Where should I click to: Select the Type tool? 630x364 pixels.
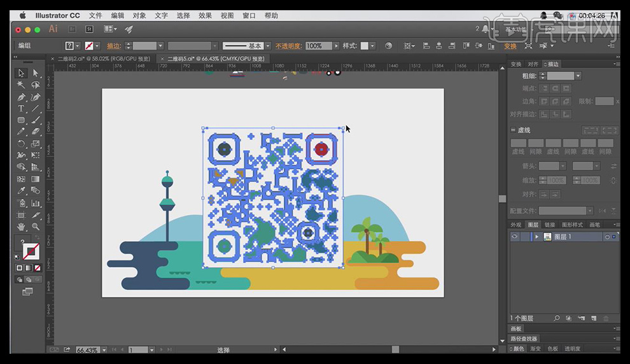point(22,108)
